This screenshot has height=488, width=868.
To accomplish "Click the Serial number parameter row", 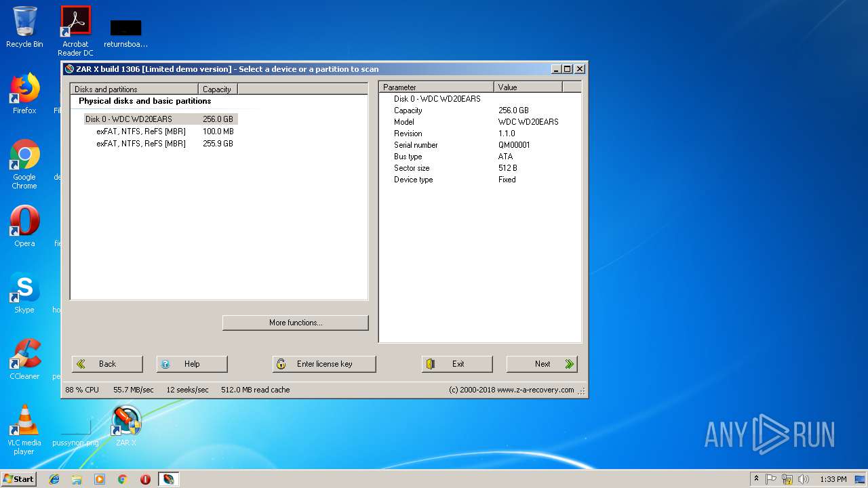I will coord(416,145).
